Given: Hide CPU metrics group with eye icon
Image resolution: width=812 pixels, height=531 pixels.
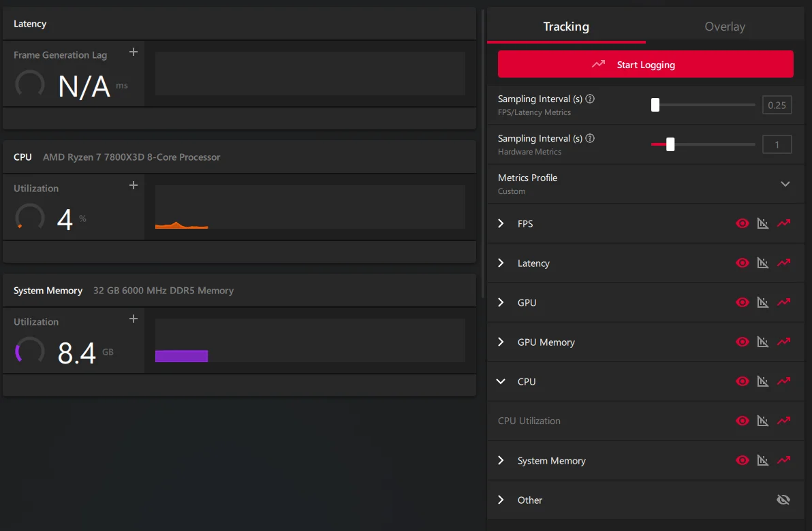Looking at the screenshot, I should [742, 381].
